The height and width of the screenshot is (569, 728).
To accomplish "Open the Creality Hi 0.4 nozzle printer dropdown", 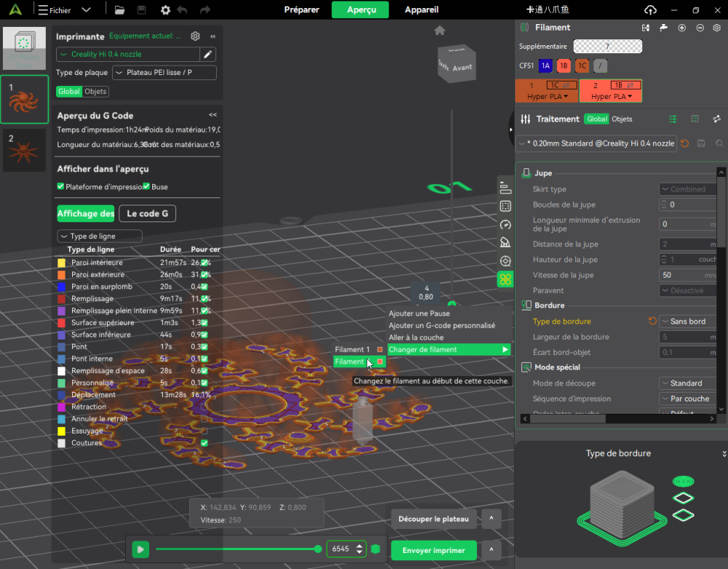I will click(x=127, y=55).
